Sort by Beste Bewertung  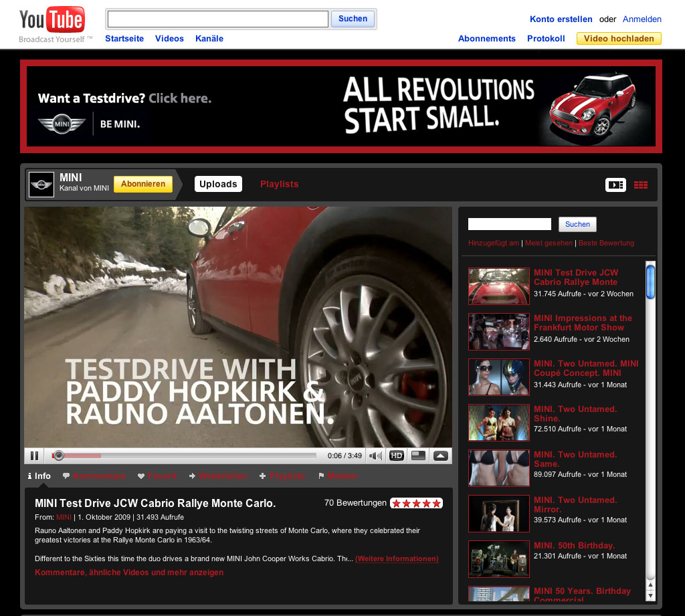[606, 243]
